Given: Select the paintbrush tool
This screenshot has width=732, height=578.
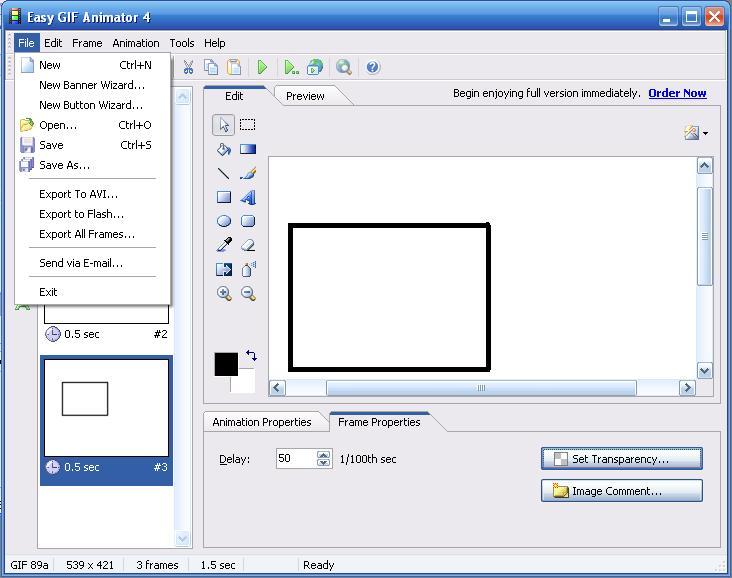Looking at the screenshot, I should pyautogui.click(x=247, y=173).
